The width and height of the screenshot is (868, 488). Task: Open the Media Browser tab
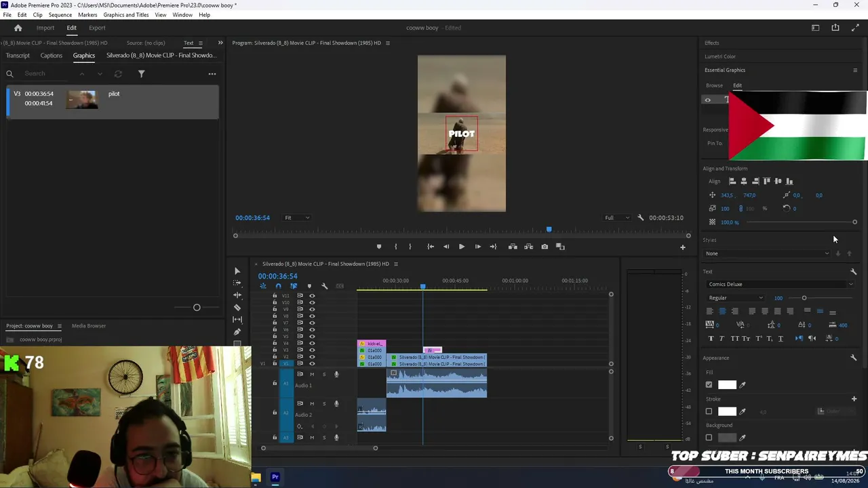click(89, 326)
